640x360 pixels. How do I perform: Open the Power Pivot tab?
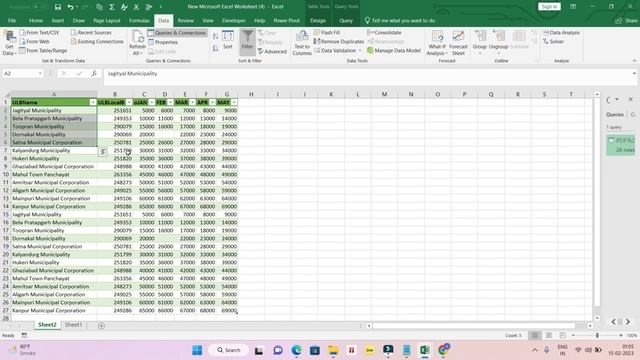click(x=286, y=20)
